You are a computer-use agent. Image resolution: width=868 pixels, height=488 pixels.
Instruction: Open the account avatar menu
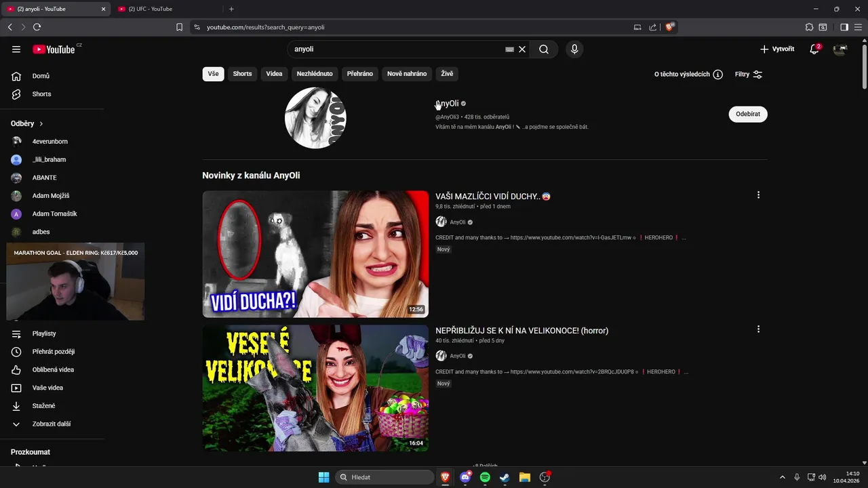[840, 49]
